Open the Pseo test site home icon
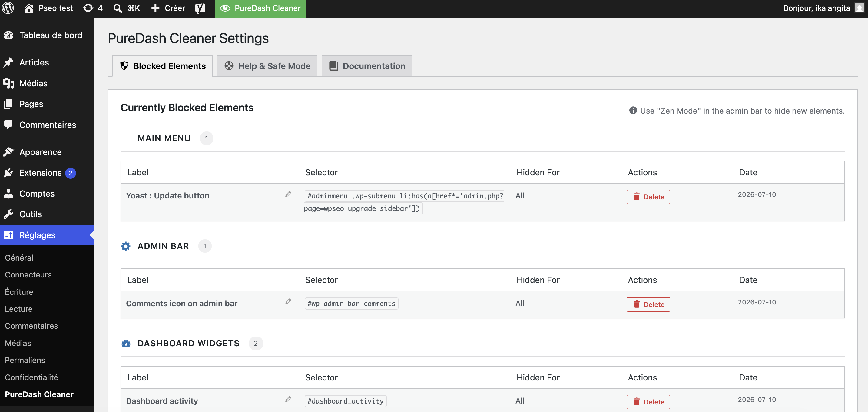This screenshot has height=412, width=868. pos(29,8)
